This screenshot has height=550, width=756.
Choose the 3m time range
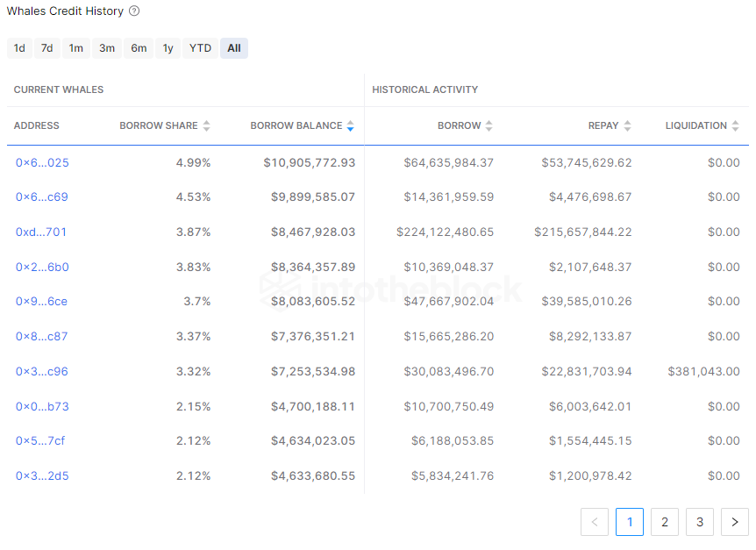(107, 48)
